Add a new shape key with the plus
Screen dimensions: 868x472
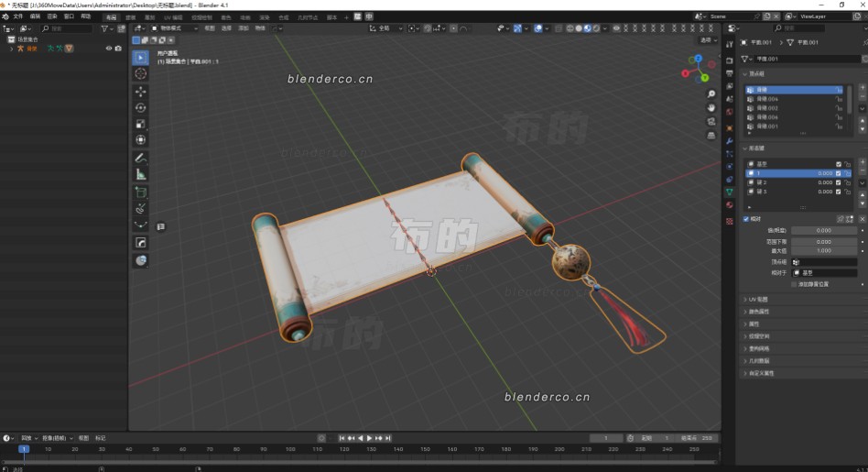862,162
